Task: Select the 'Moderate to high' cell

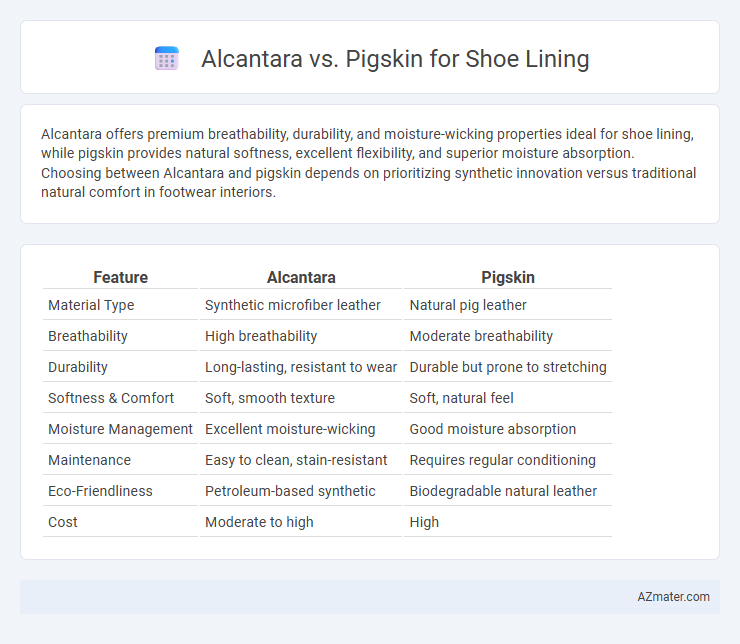Action: tap(259, 522)
